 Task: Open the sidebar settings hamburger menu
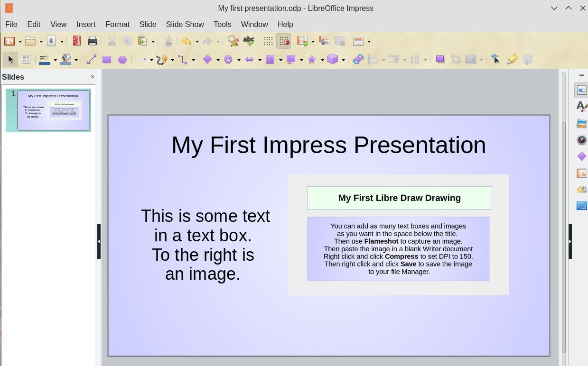click(x=582, y=76)
